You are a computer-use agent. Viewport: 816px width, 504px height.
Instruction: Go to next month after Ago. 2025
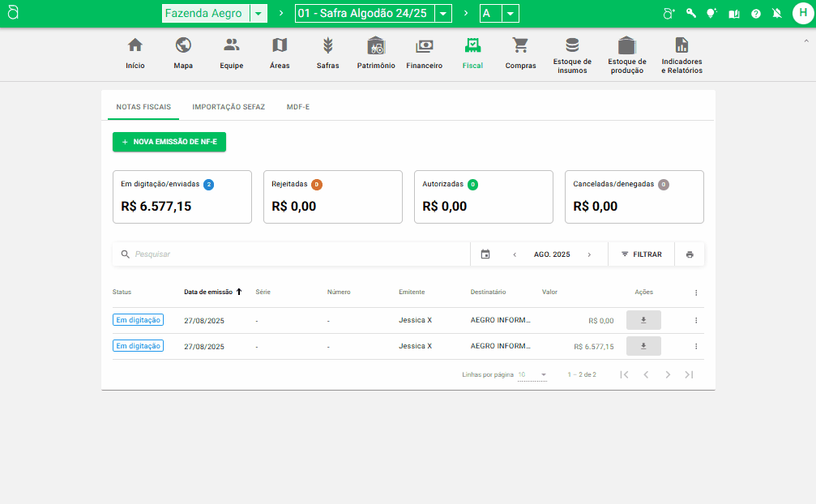pos(589,254)
